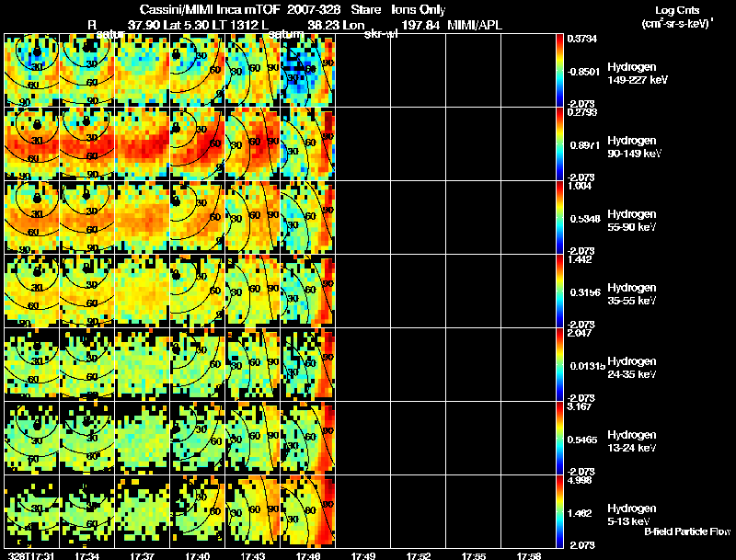
Task: Click the 'Hydrogen 5-13 keV' row label
Action: click(632, 515)
